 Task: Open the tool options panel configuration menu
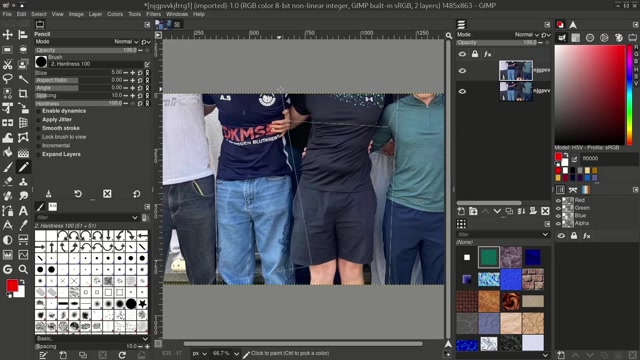(x=147, y=25)
